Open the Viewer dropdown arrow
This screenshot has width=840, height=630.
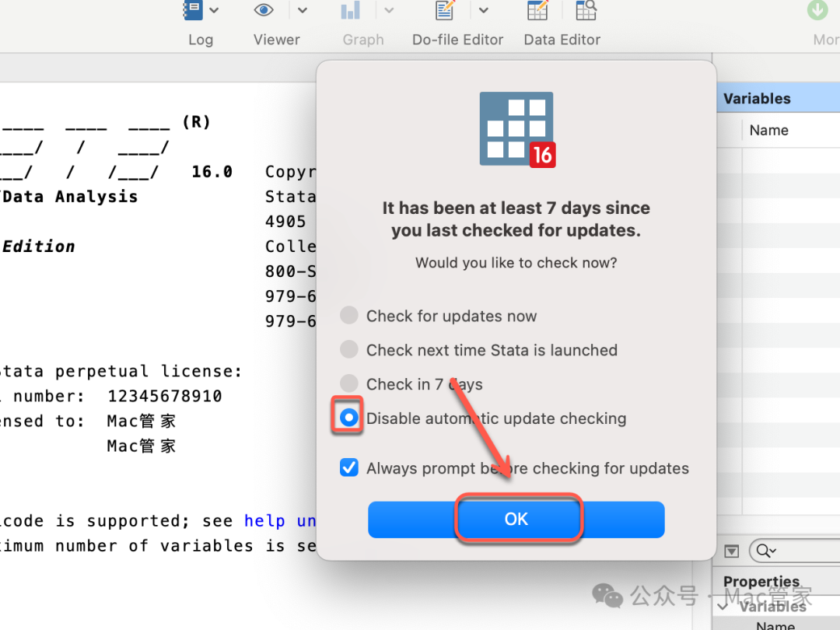[303, 10]
